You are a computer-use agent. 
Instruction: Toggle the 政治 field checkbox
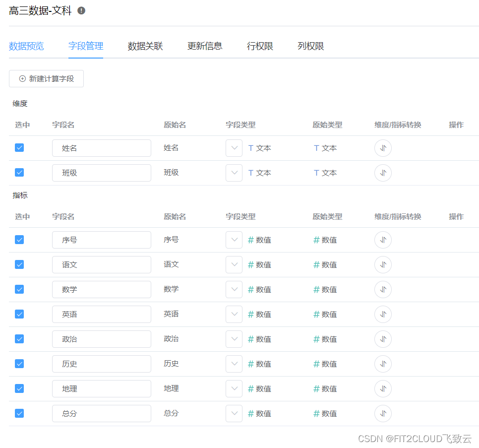(x=19, y=339)
